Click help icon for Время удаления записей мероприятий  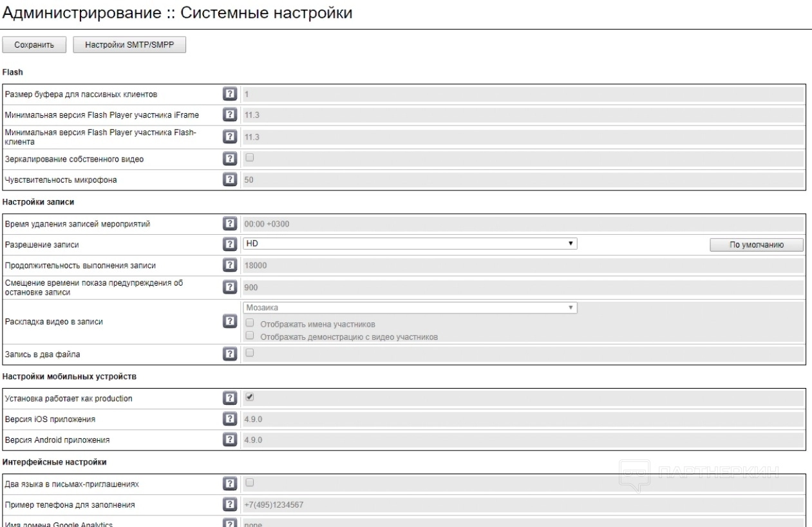[x=228, y=223]
